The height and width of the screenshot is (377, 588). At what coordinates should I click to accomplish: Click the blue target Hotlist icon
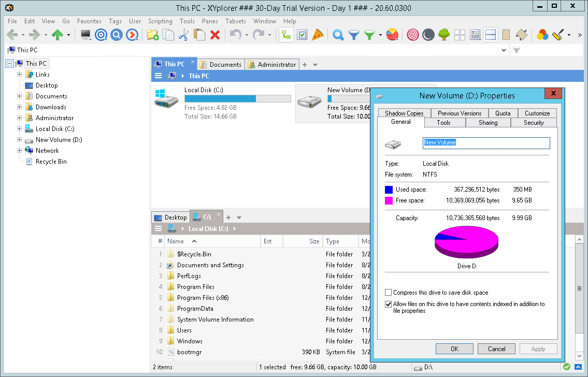(101, 35)
